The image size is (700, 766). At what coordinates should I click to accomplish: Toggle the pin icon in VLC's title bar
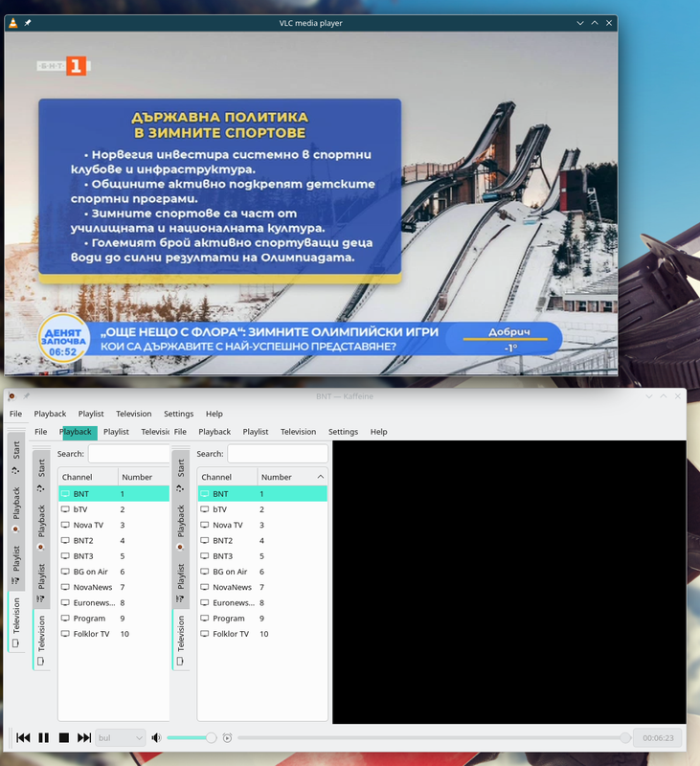click(28, 23)
